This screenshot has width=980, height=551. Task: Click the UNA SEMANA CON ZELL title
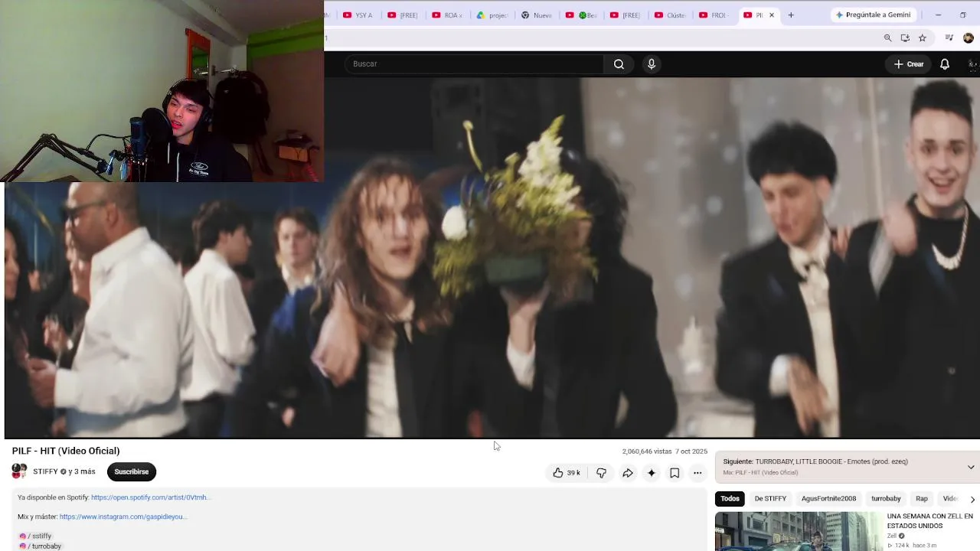point(929,521)
